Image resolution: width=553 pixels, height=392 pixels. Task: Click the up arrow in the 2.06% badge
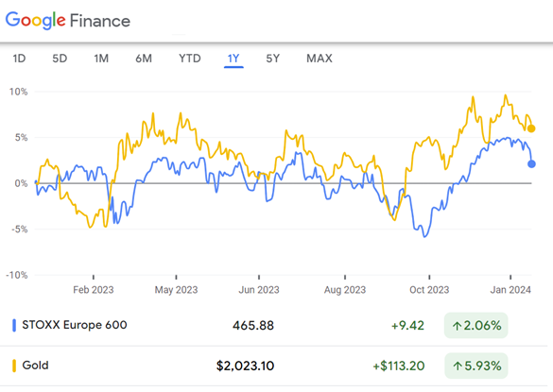[457, 326]
